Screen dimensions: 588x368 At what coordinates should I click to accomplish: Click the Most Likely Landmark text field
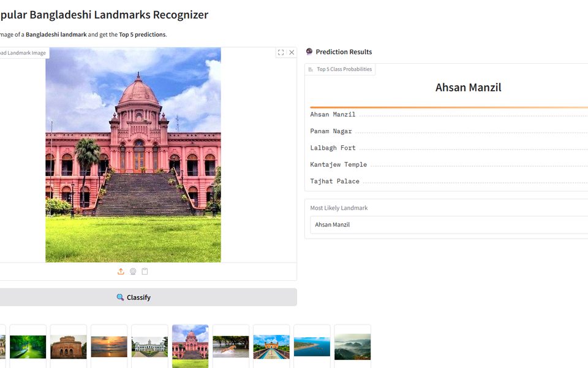coord(449,224)
